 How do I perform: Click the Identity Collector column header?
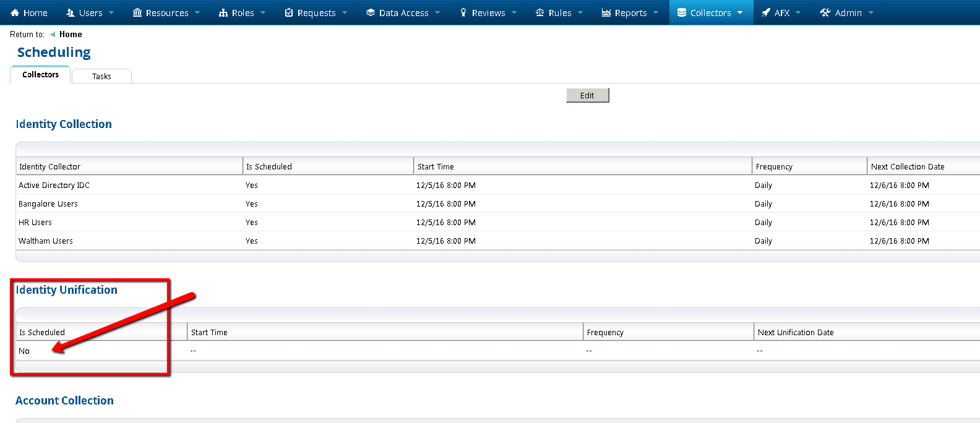pyautogui.click(x=49, y=167)
